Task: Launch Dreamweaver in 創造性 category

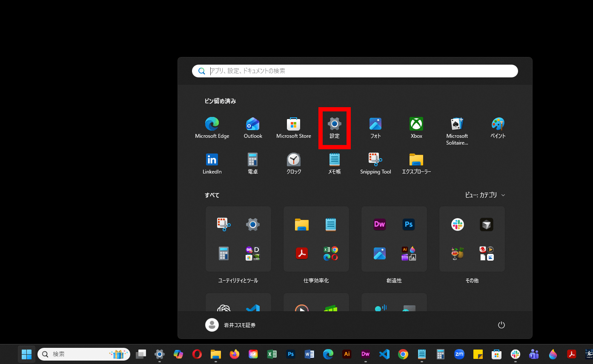Action: tap(380, 225)
